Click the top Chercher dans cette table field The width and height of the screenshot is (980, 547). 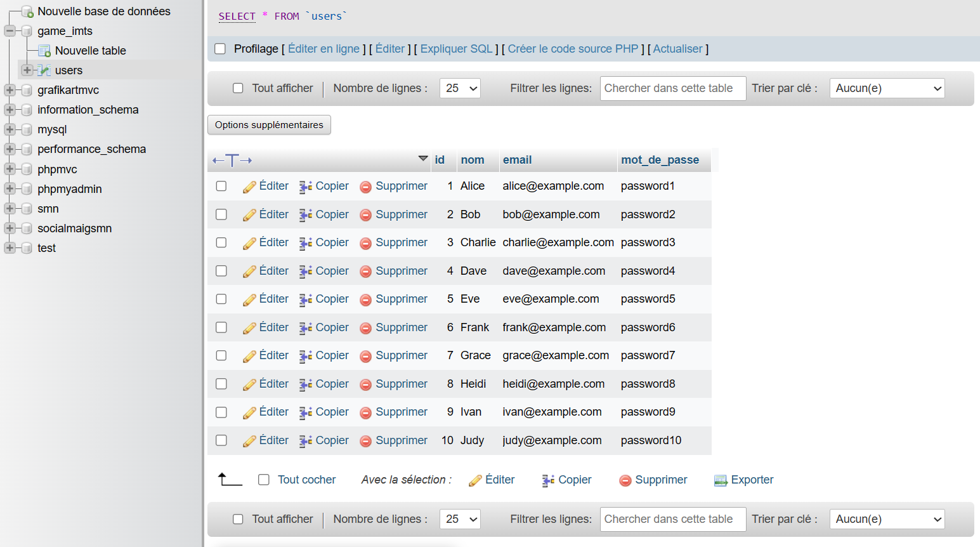672,88
